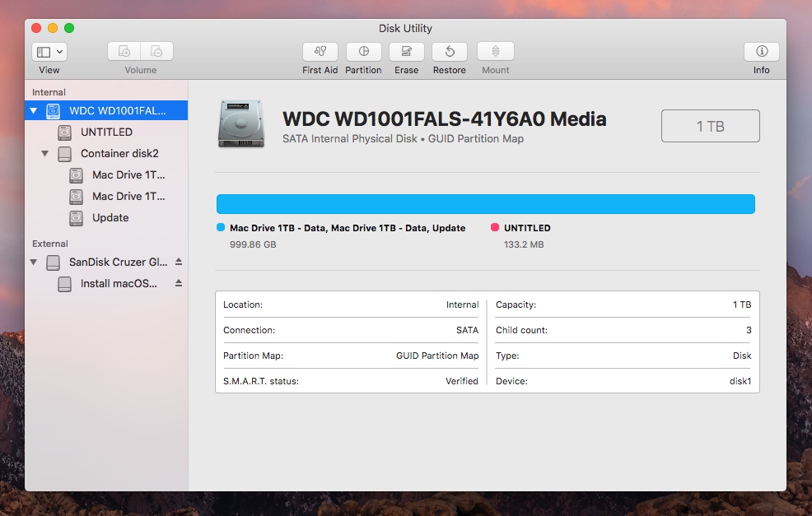Click the disk1 device value
812x516 pixels.
pos(740,381)
